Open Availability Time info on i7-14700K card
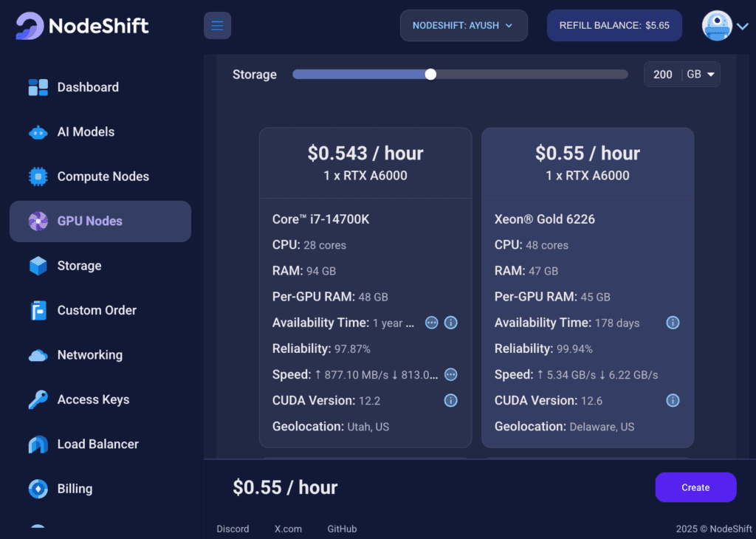This screenshot has height=539, width=756. [451, 323]
